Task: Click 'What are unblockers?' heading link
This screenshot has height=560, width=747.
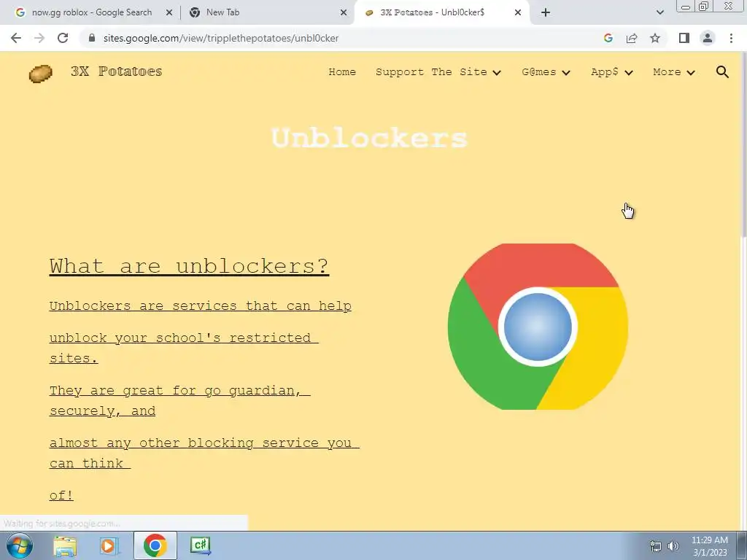Action: (x=189, y=266)
